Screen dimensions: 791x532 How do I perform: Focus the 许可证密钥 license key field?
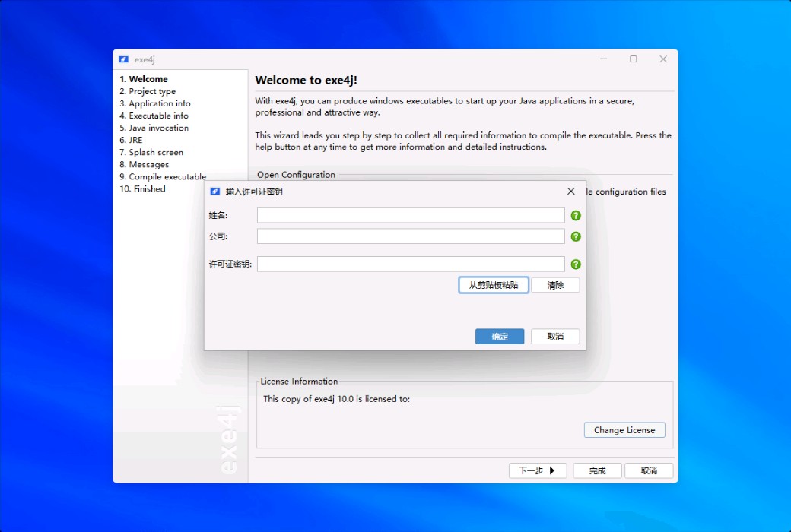pos(411,264)
